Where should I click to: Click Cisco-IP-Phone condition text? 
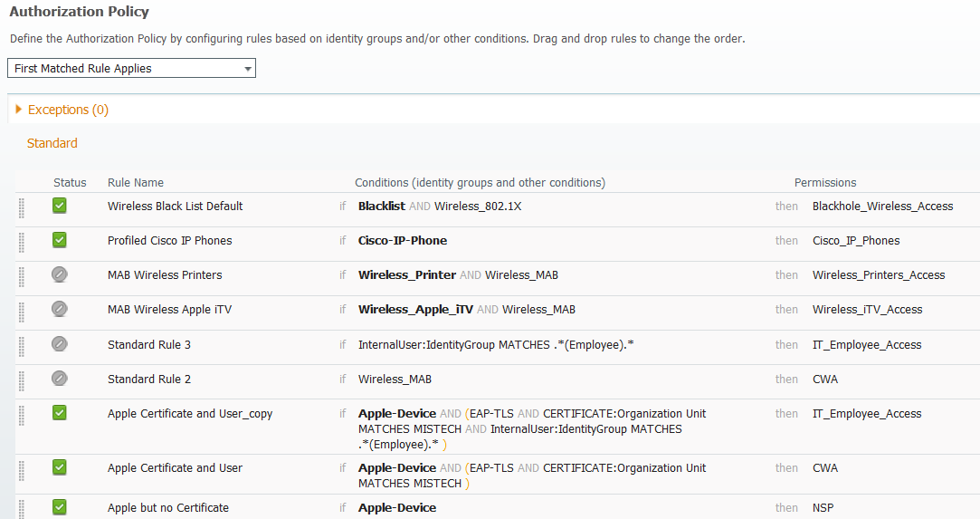tap(403, 240)
